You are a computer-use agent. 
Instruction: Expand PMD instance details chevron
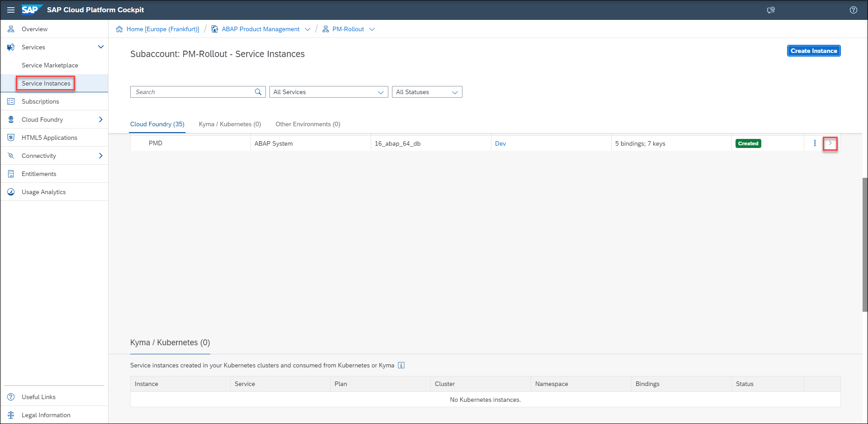pyautogui.click(x=830, y=143)
